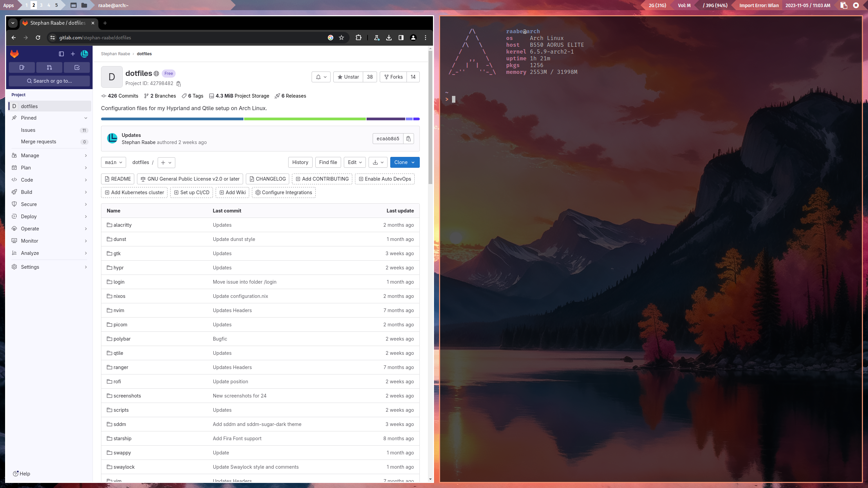Open the hypr folder link
This screenshot has height=488, width=868.
[x=118, y=268]
